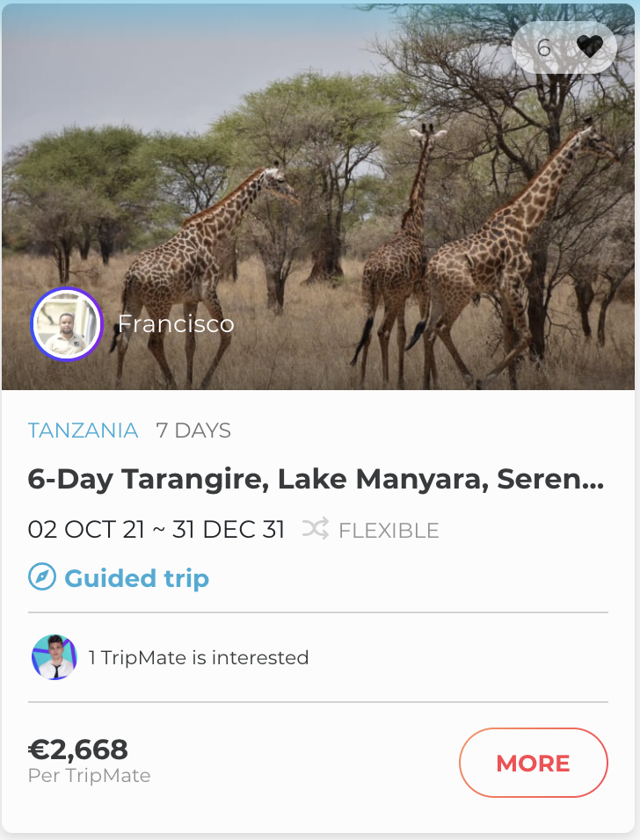
Task: Click the compass icon beside Guided trip
Action: click(41, 578)
